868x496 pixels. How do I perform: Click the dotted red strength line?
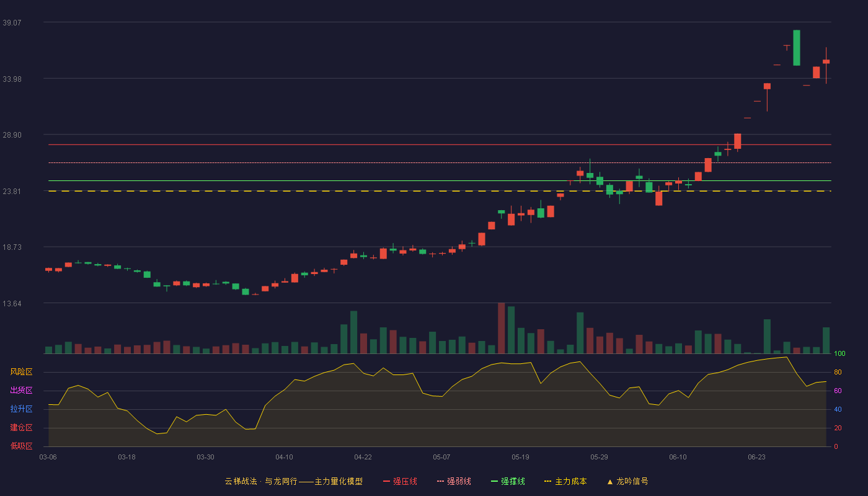(x=440, y=162)
